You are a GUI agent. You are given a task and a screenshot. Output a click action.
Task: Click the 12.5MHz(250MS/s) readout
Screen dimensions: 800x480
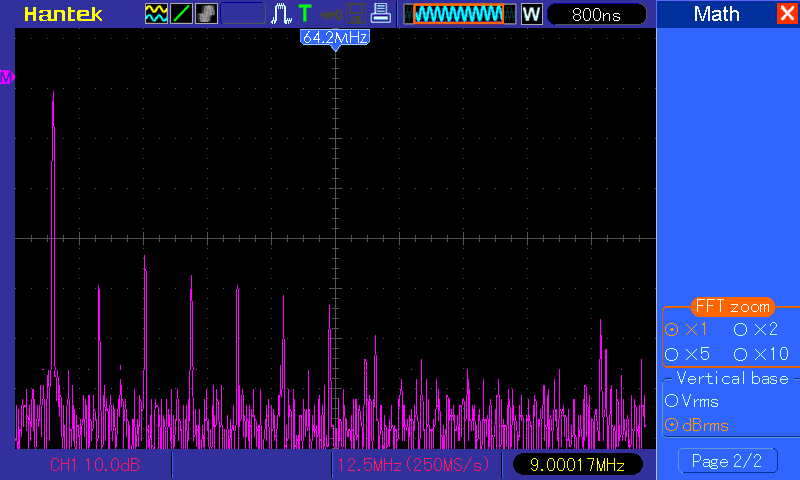[413, 465]
